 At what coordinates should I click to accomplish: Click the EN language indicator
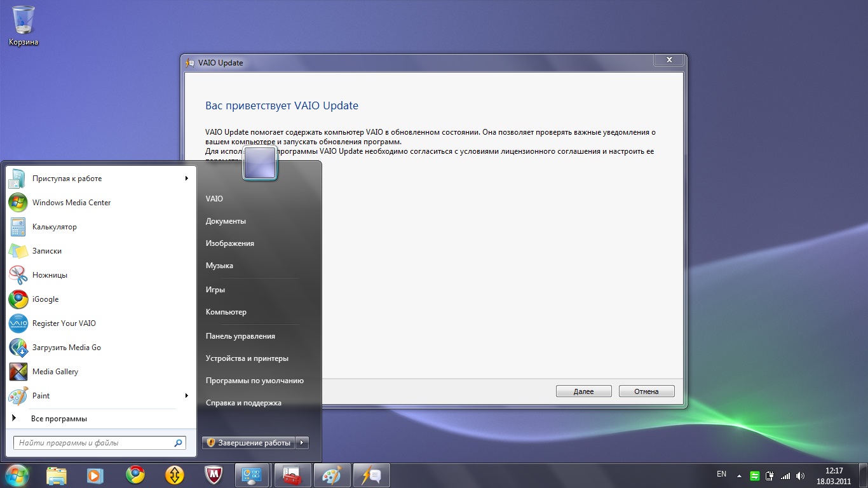[x=721, y=474]
